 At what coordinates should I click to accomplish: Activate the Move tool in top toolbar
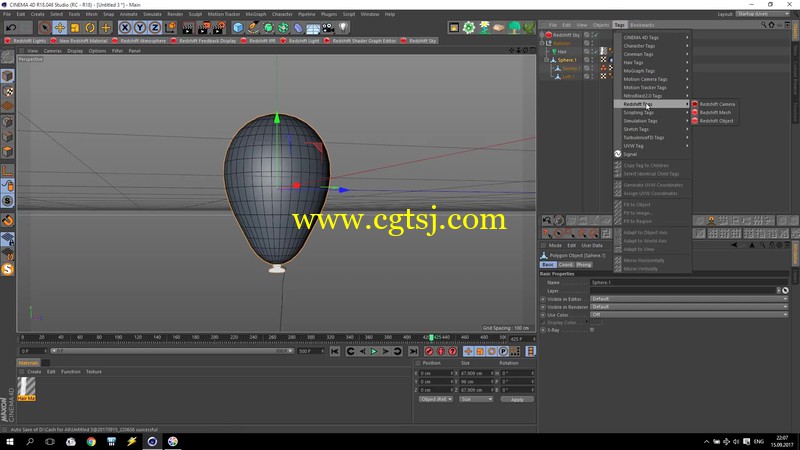pyautogui.click(x=60, y=28)
